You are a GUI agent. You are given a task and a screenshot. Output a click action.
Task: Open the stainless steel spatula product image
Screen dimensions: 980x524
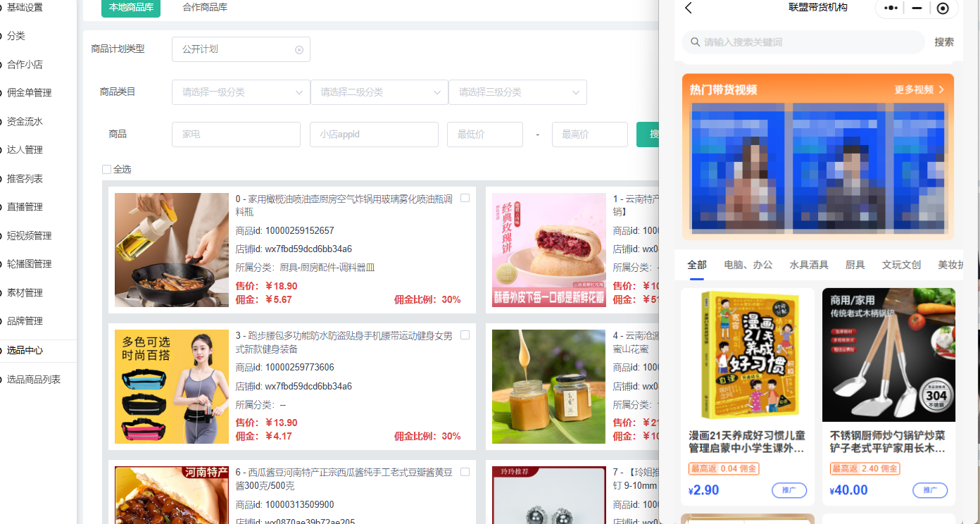pyautogui.click(x=888, y=355)
